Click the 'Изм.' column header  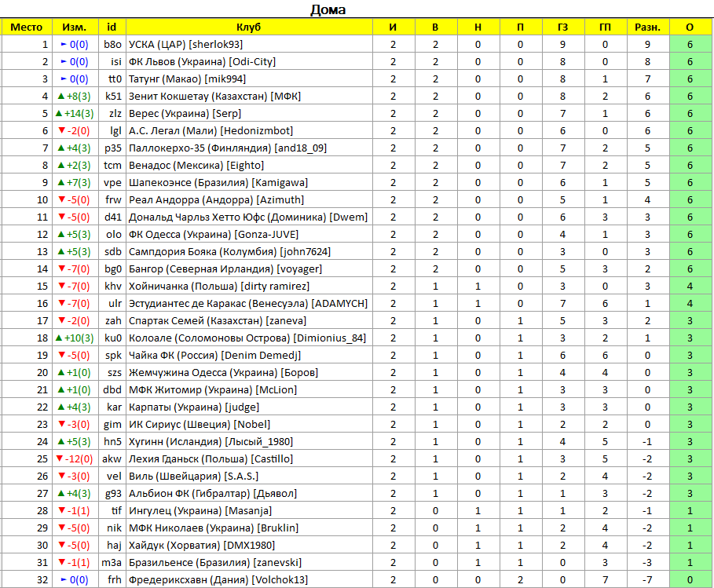click(74, 27)
